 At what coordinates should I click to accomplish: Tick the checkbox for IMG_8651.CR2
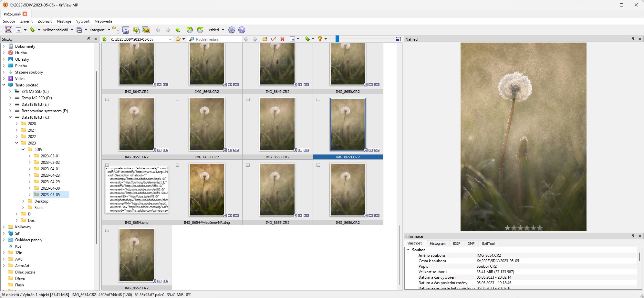(107, 100)
